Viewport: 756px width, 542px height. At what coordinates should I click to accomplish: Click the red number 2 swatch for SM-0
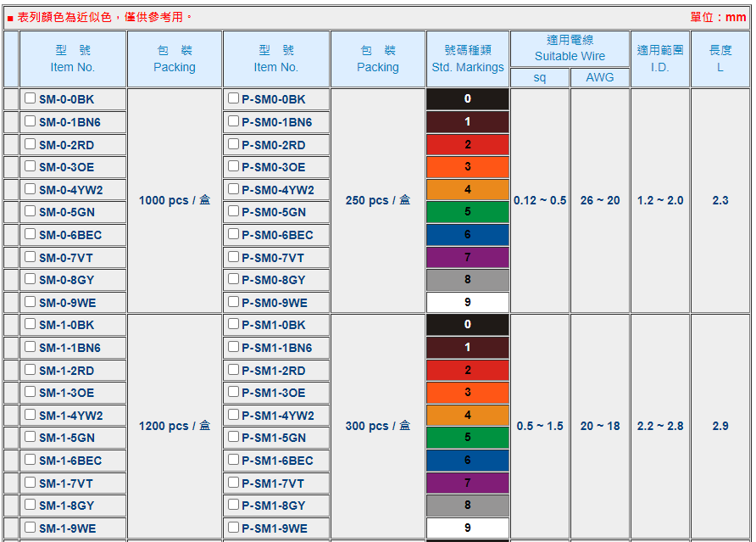coord(468,144)
